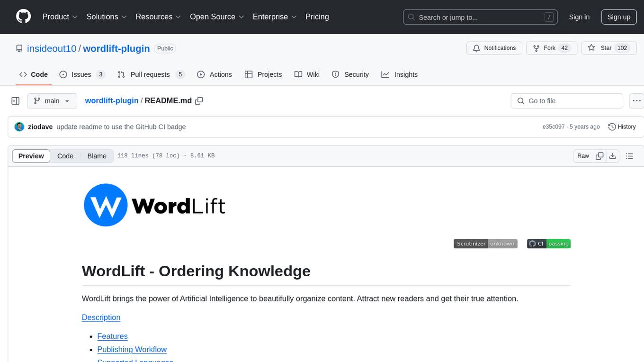This screenshot has height=362, width=644.
Task: Switch to Blame view
Action: pos(97,156)
